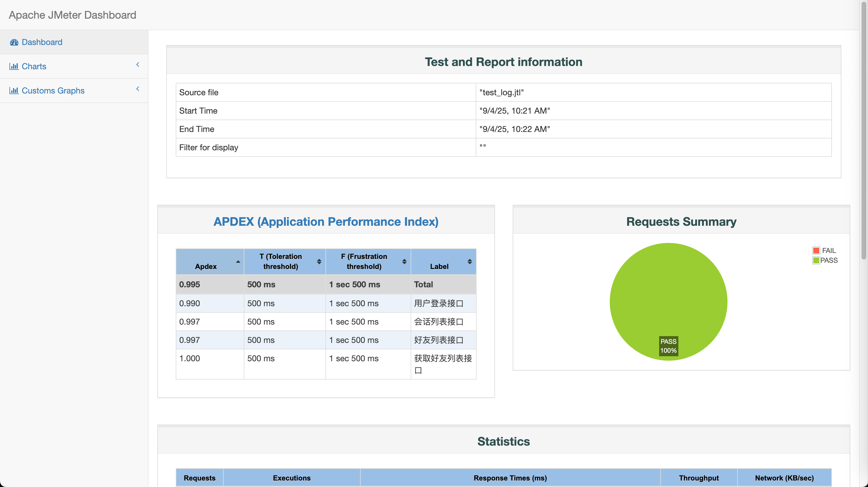This screenshot has height=487, width=868.
Task: Click the vertical page scrollbar thumb
Action: 863,130
